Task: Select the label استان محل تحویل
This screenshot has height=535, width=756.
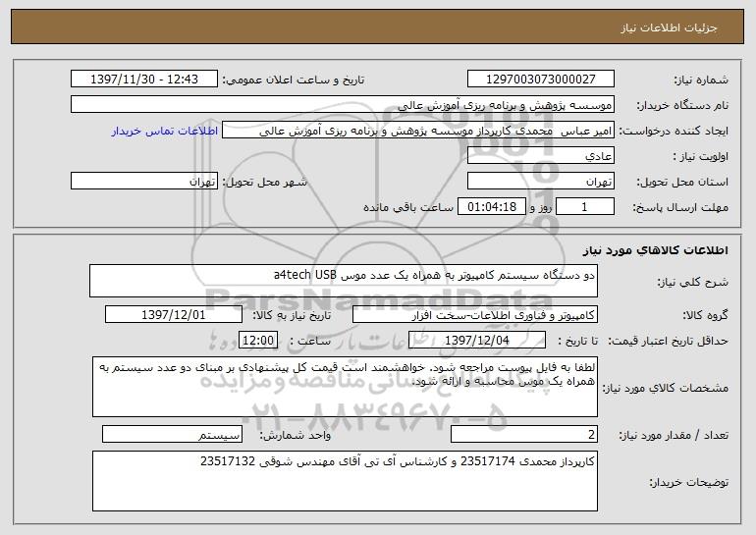Action: pyautogui.click(x=682, y=182)
